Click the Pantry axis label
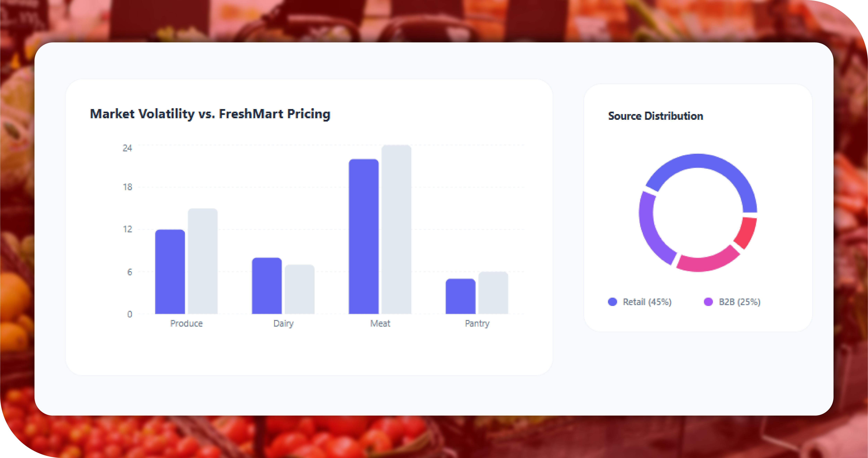The image size is (868, 458). pos(477,323)
